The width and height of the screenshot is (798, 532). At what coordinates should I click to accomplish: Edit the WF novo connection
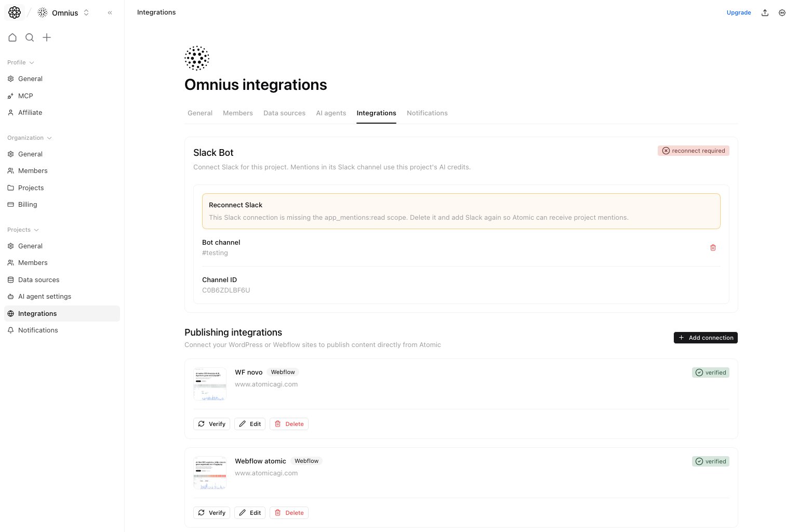[250, 424]
